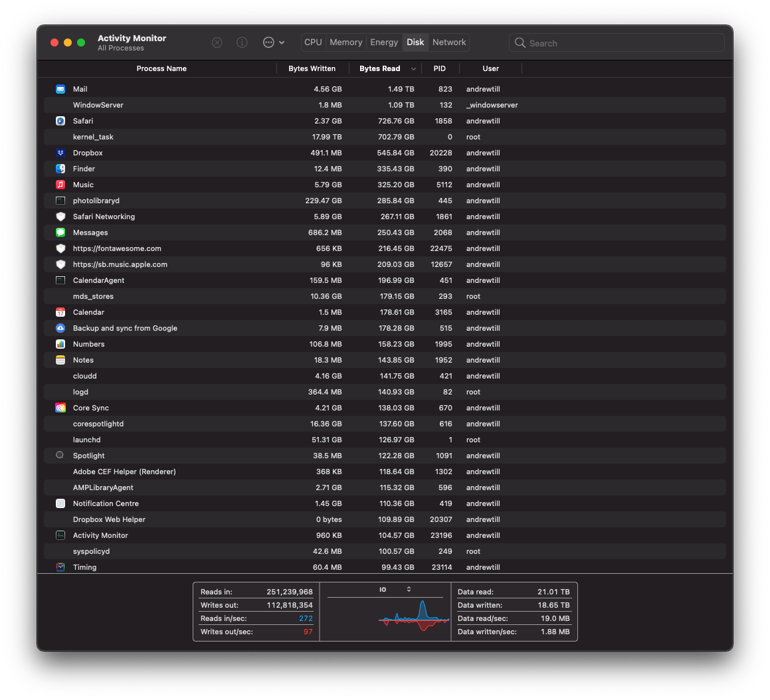The height and width of the screenshot is (700, 770).
Task: Click the Timing app icon
Action: [x=60, y=567]
